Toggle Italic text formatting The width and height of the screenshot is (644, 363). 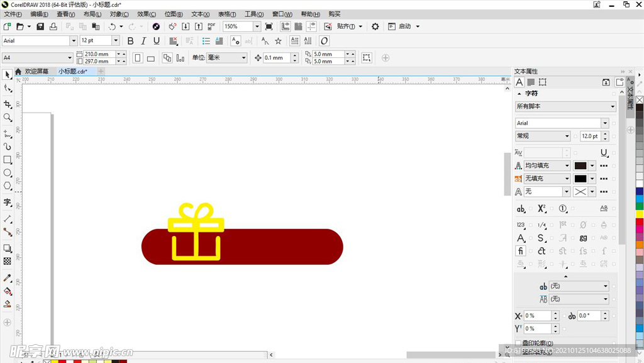143,41
